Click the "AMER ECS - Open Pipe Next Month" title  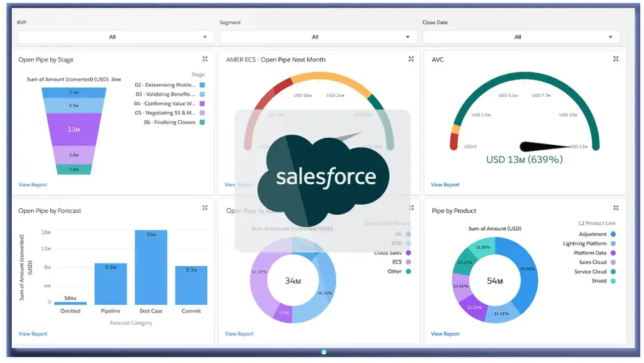275,60
